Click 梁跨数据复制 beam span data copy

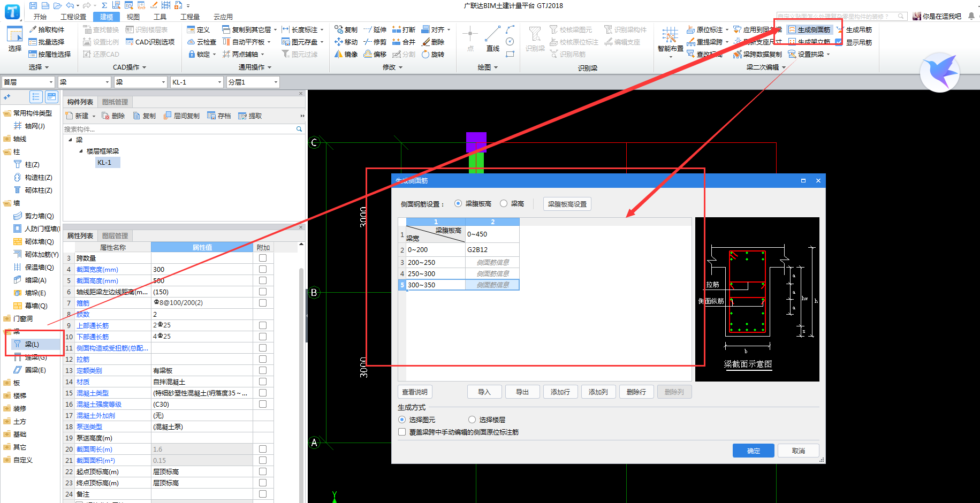pos(757,54)
